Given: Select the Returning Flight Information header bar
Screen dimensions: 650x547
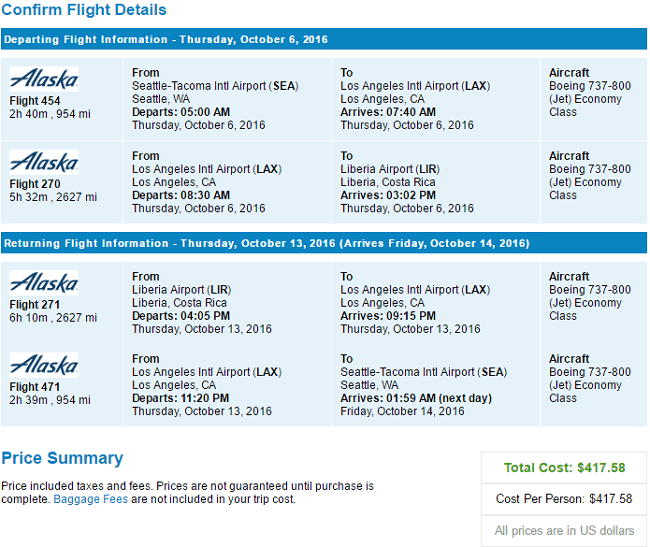Looking at the screenshot, I should [x=324, y=243].
